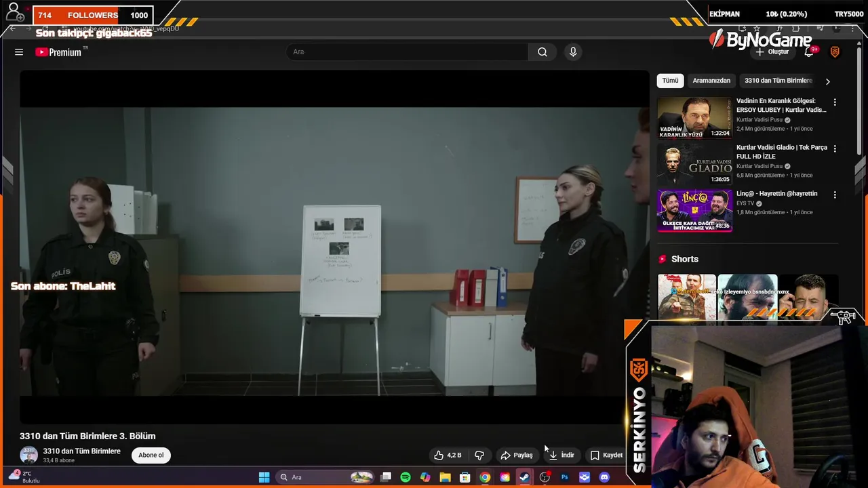Open YouTube hamburger guide menu
The height and width of the screenshot is (488, 868).
click(x=19, y=52)
